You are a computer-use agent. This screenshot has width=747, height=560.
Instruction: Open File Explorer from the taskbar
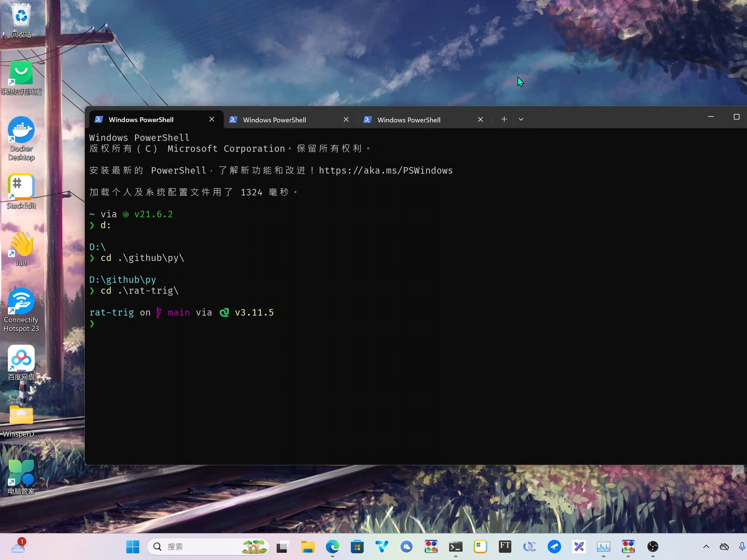tap(308, 547)
